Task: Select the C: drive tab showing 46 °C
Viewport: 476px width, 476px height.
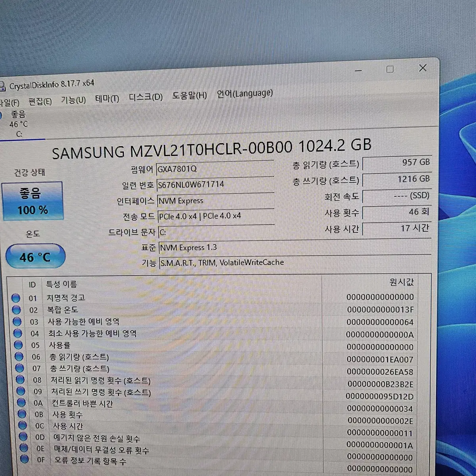Action: pos(19,124)
